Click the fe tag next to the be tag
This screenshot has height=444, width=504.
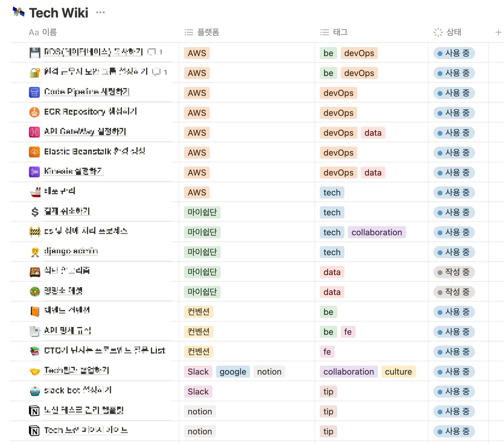point(348,332)
